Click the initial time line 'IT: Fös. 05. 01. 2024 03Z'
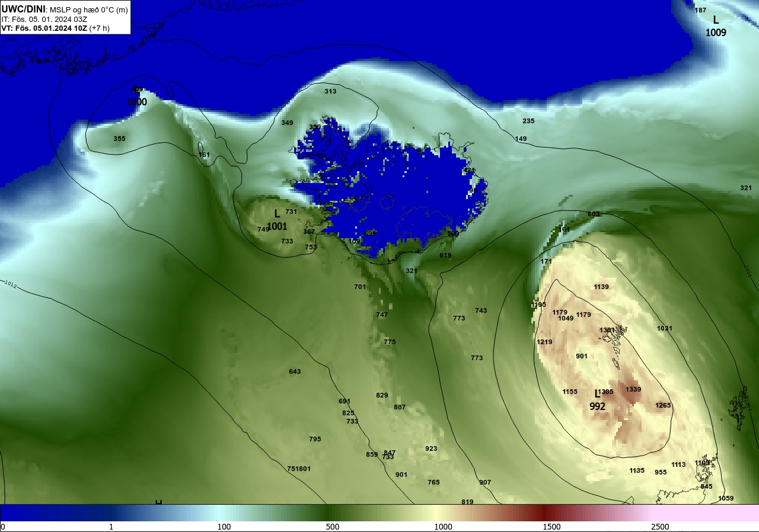This screenshot has width=759, height=532. coord(44,19)
